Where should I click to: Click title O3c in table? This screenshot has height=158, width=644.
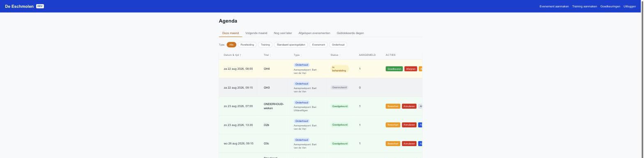(x=266, y=144)
